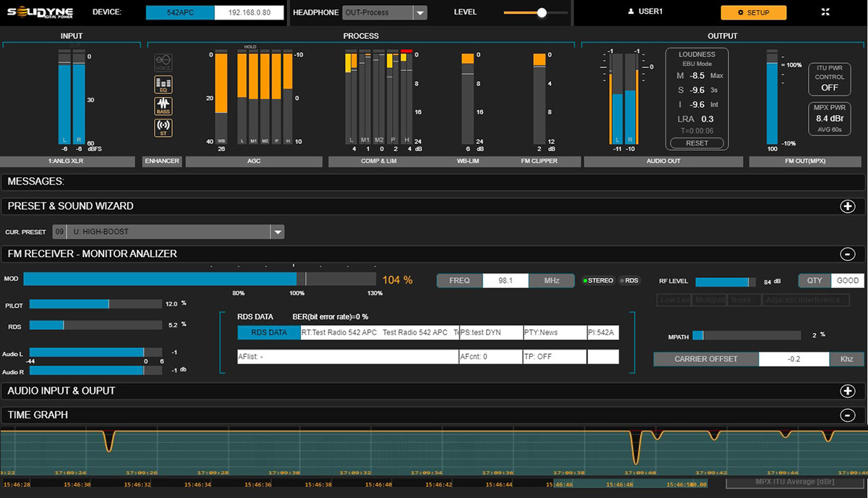Click the FREQ 98.1 input field
Viewport: 868px width, 498px height.
(x=505, y=280)
